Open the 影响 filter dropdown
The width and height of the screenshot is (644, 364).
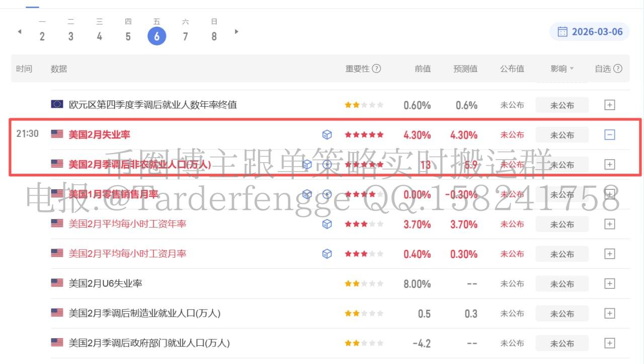pos(562,69)
